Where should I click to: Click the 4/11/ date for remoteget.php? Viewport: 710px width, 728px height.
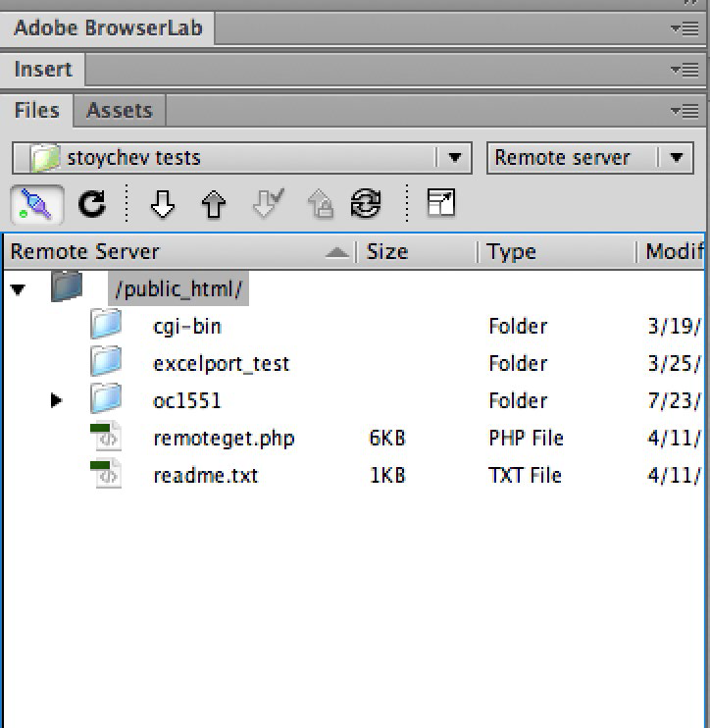click(674, 439)
